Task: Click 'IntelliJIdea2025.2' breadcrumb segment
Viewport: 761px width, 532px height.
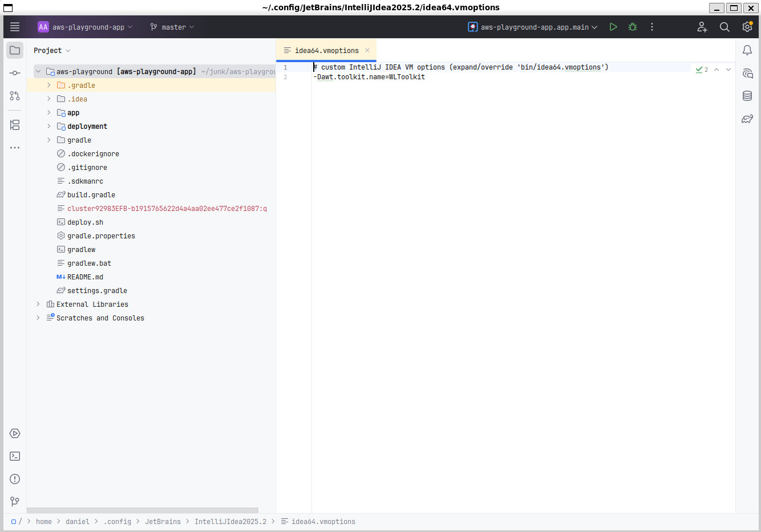Action: coord(230,522)
